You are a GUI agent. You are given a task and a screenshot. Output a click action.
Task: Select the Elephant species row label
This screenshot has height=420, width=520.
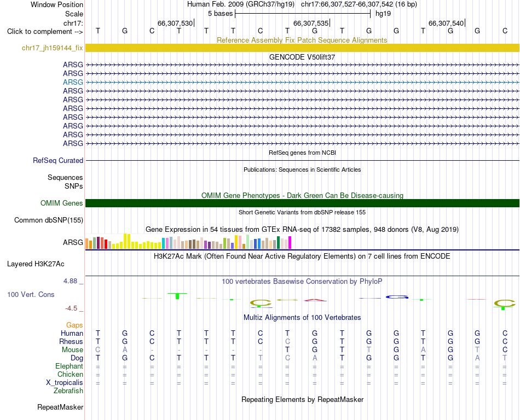(69, 366)
